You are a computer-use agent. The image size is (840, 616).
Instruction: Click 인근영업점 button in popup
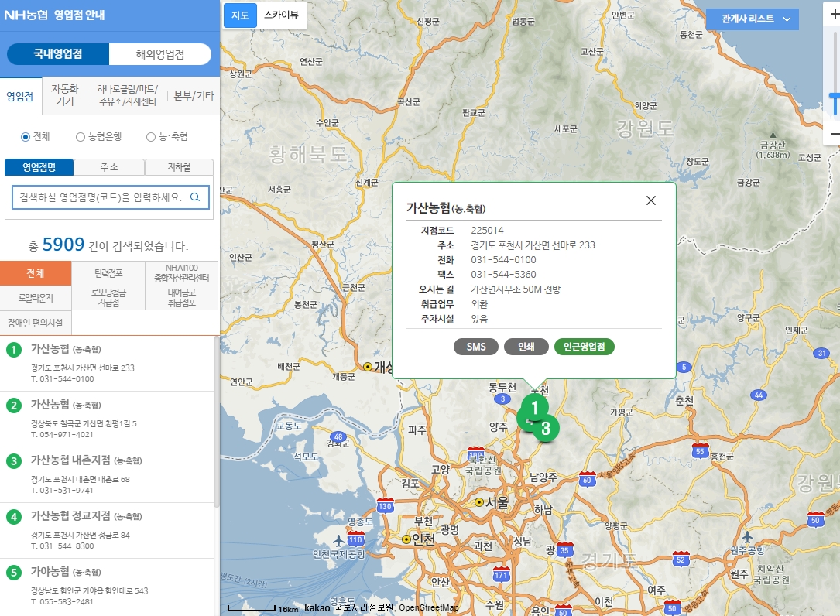[x=584, y=347]
